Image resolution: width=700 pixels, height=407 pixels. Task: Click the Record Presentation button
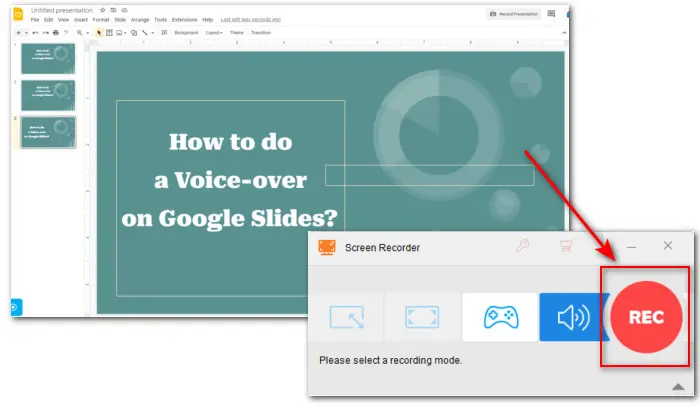point(513,14)
